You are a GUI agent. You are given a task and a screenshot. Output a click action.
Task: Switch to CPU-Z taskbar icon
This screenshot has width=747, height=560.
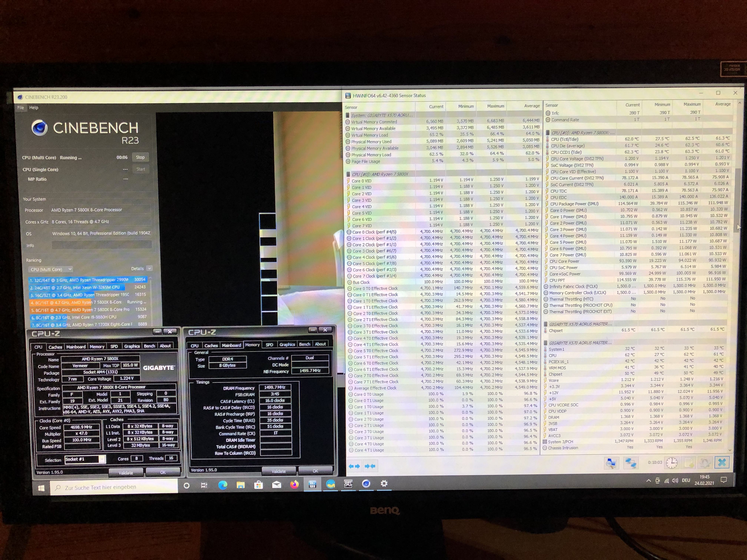pyautogui.click(x=348, y=484)
